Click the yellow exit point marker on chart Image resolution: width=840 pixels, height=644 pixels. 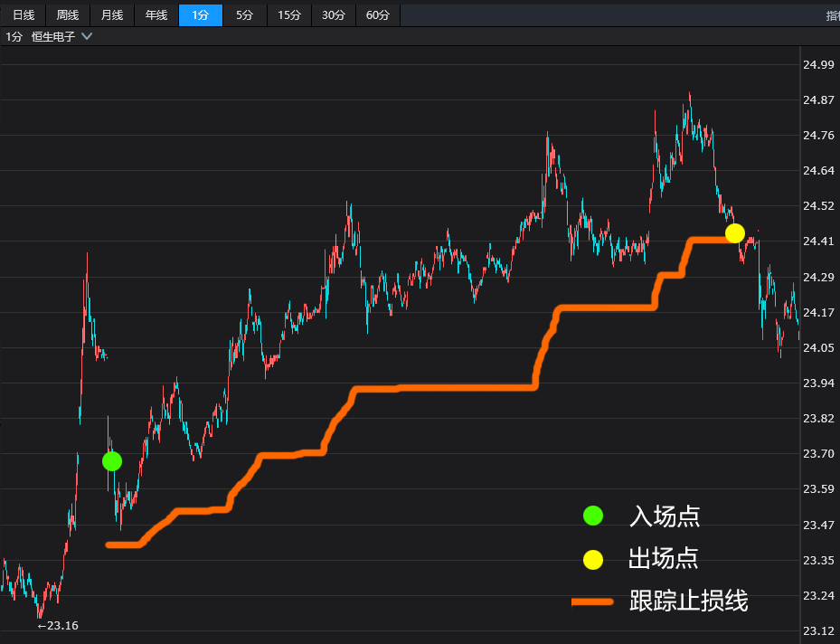tap(735, 233)
